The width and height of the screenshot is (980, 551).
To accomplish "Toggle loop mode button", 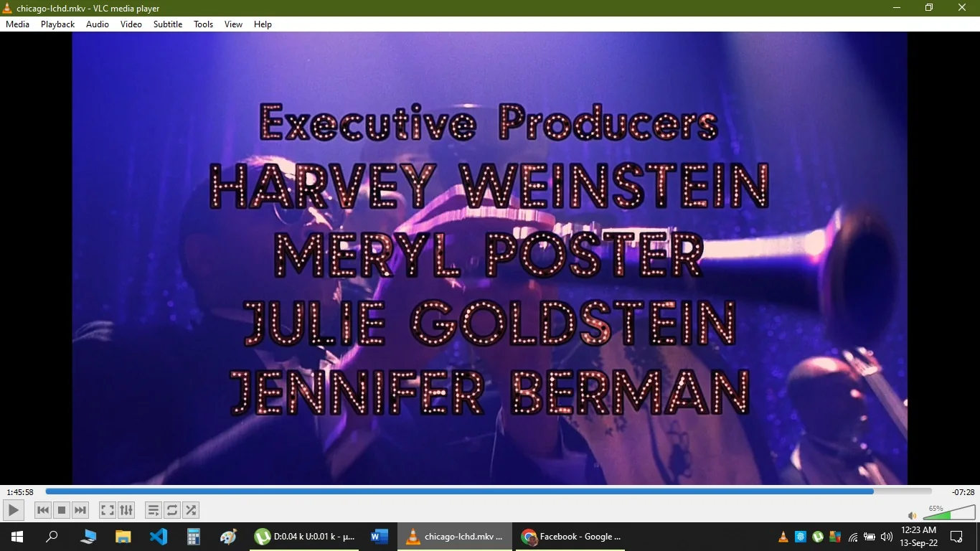I will [x=172, y=510].
